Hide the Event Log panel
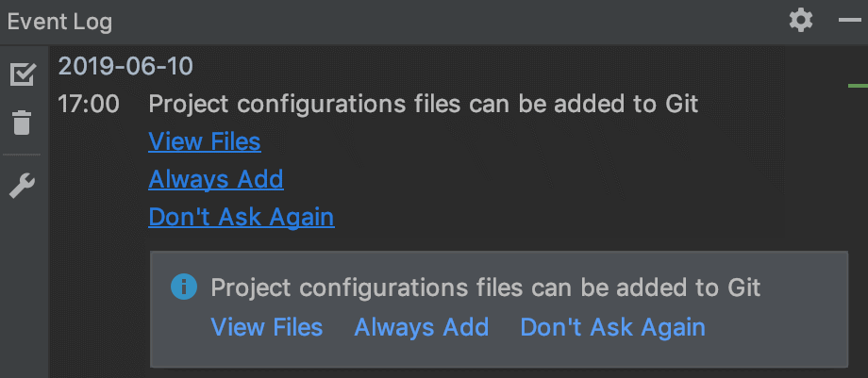Viewport: 868px width, 378px height. pyautogui.click(x=848, y=20)
